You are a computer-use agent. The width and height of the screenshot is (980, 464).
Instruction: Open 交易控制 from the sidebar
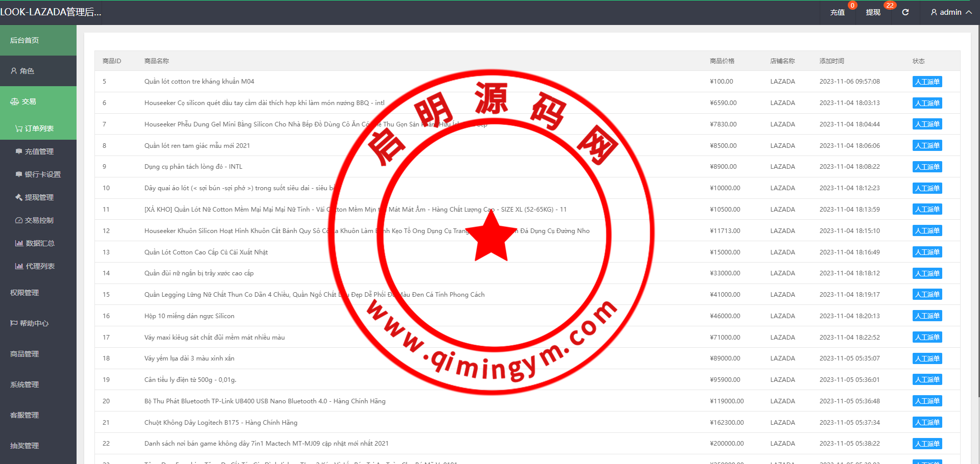pyautogui.click(x=39, y=220)
